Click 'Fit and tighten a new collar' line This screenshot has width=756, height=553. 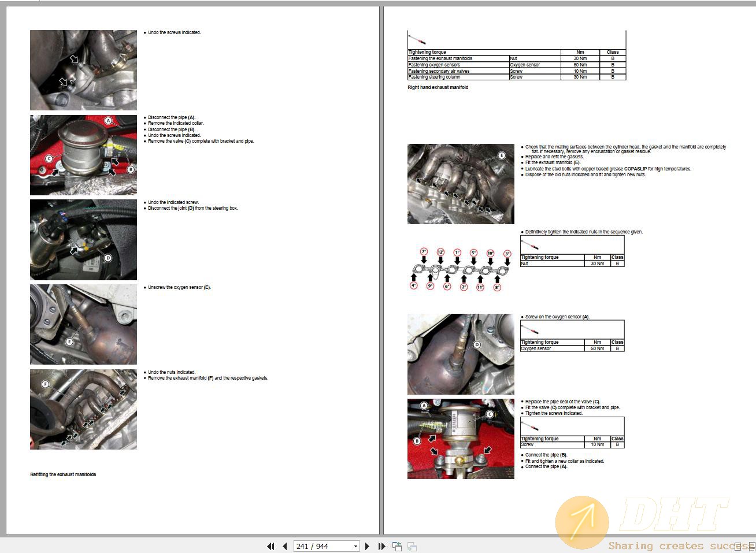[x=565, y=461]
